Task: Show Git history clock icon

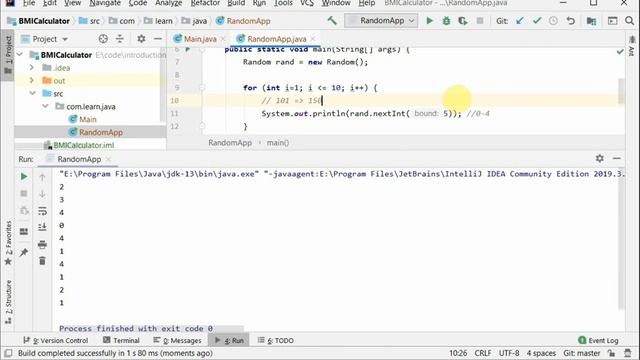Action: pos(553,20)
